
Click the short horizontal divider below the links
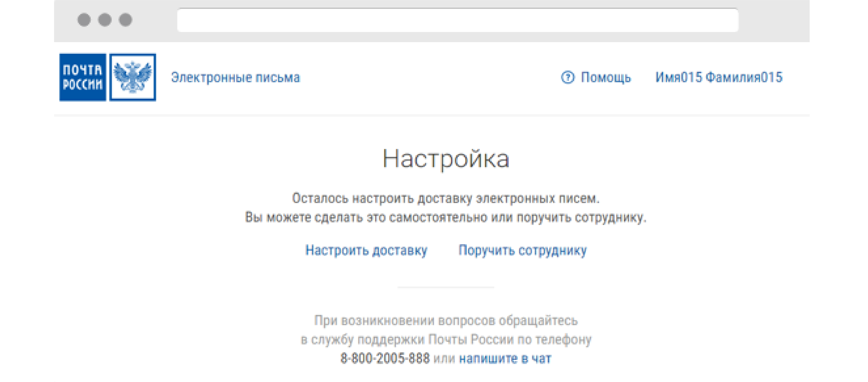coord(445,287)
